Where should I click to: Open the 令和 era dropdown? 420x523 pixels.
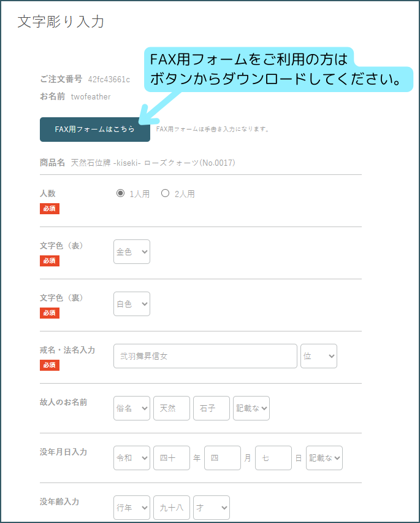tap(132, 458)
